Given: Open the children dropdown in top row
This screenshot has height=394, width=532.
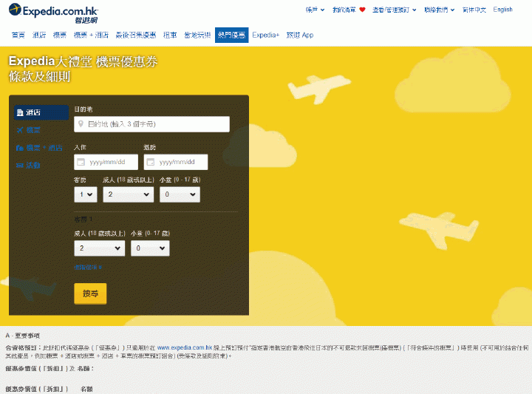Looking at the screenshot, I should click(x=180, y=194).
